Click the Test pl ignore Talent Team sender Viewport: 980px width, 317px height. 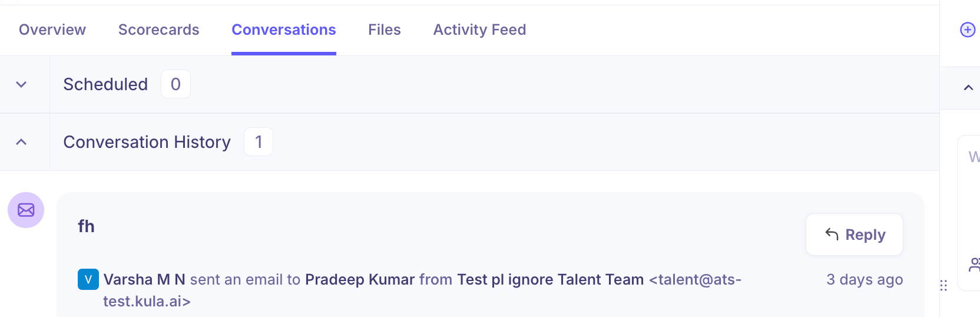551,279
